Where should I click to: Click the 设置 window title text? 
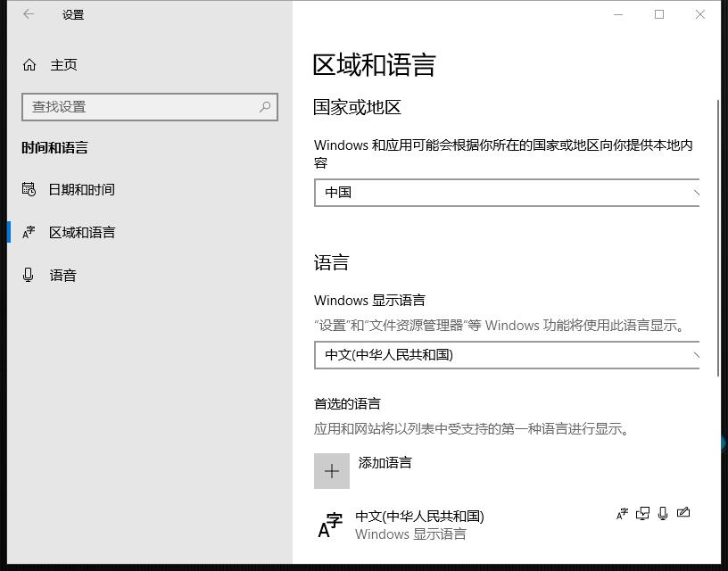(73, 15)
